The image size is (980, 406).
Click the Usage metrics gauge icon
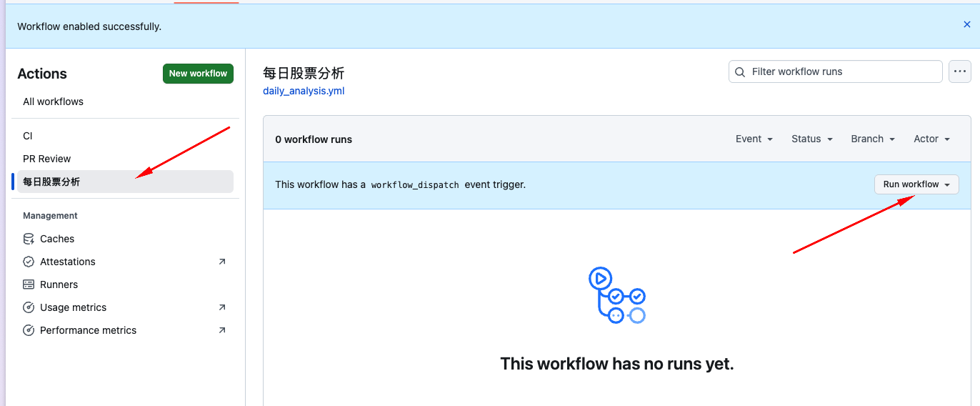[29, 307]
